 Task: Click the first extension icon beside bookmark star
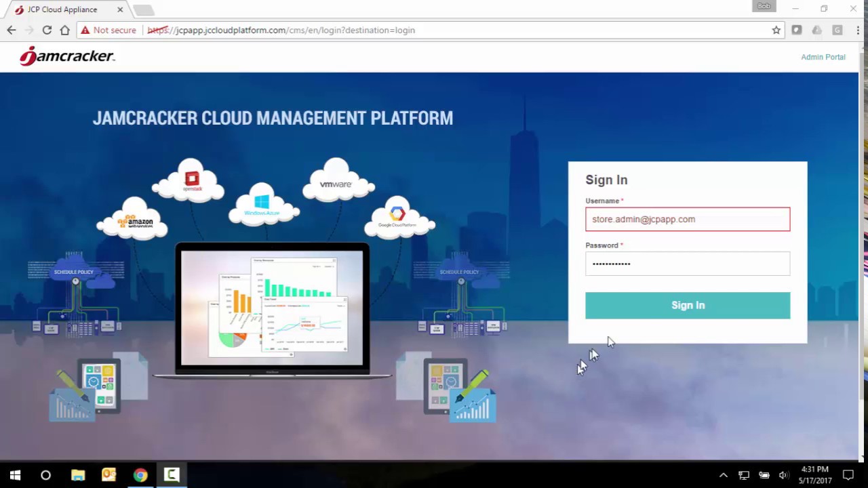(797, 30)
